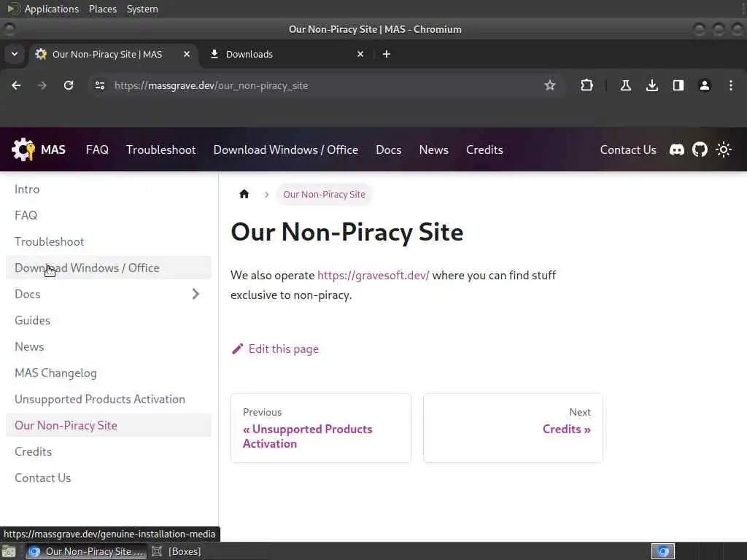Open News in the top navbar
This screenshot has height=560, width=747.
click(x=433, y=150)
